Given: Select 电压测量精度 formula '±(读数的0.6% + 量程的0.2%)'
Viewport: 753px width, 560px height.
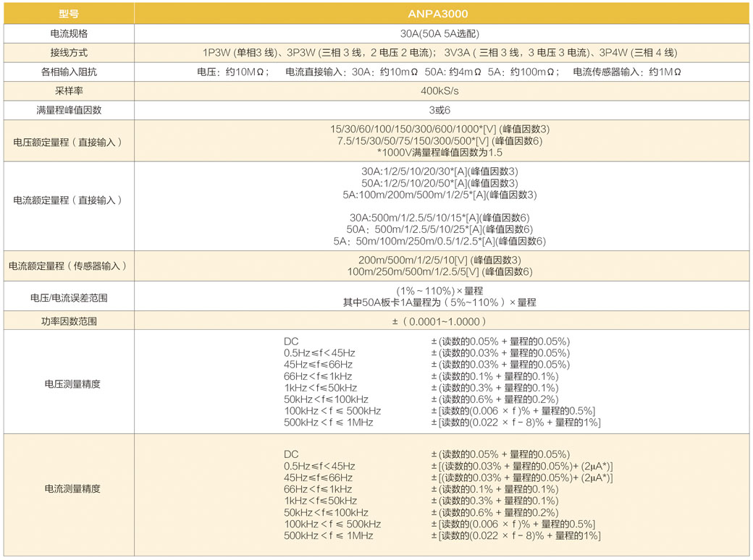Looking at the screenshot, I should [x=495, y=399].
